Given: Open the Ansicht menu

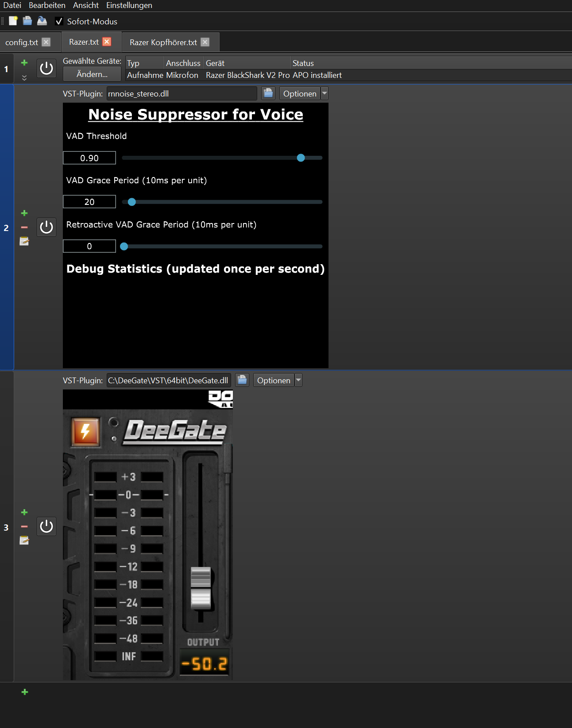Looking at the screenshot, I should coord(86,5).
